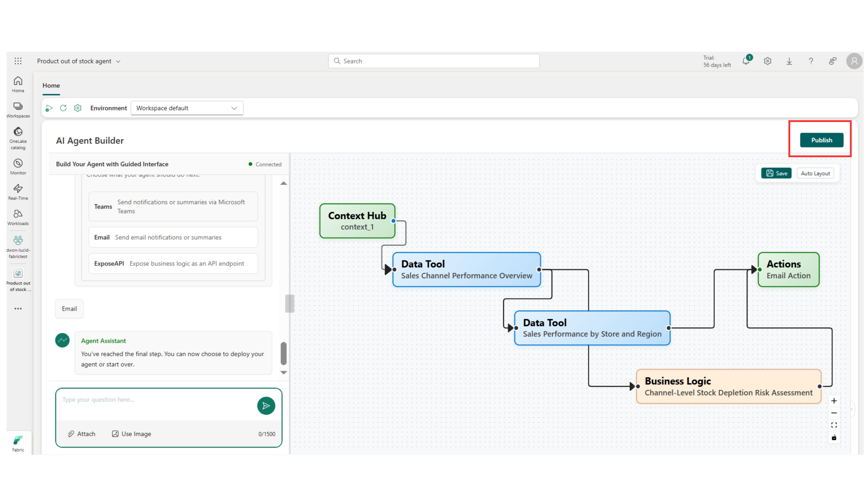Click the refresh icon in toolbar

63,108
